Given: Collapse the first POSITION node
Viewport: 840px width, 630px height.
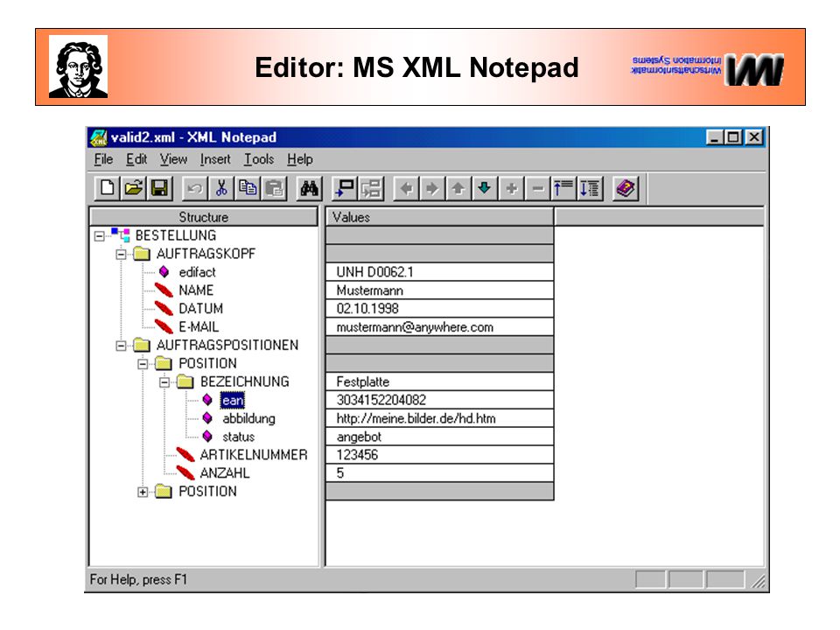Looking at the screenshot, I should [x=143, y=364].
